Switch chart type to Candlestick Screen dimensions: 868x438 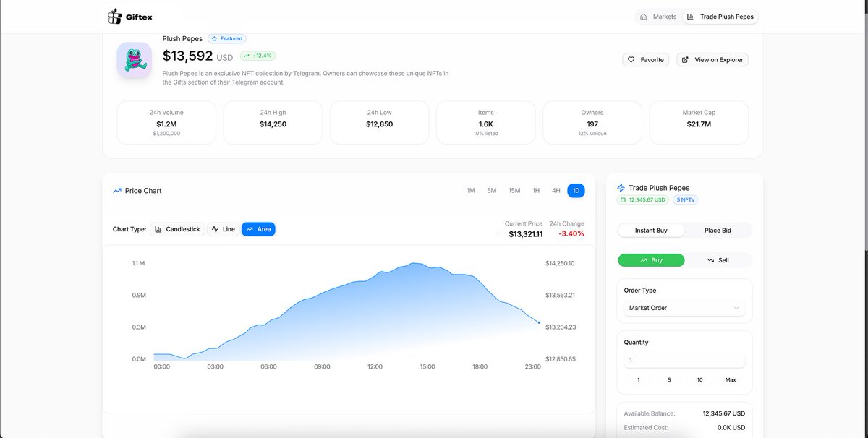click(176, 228)
